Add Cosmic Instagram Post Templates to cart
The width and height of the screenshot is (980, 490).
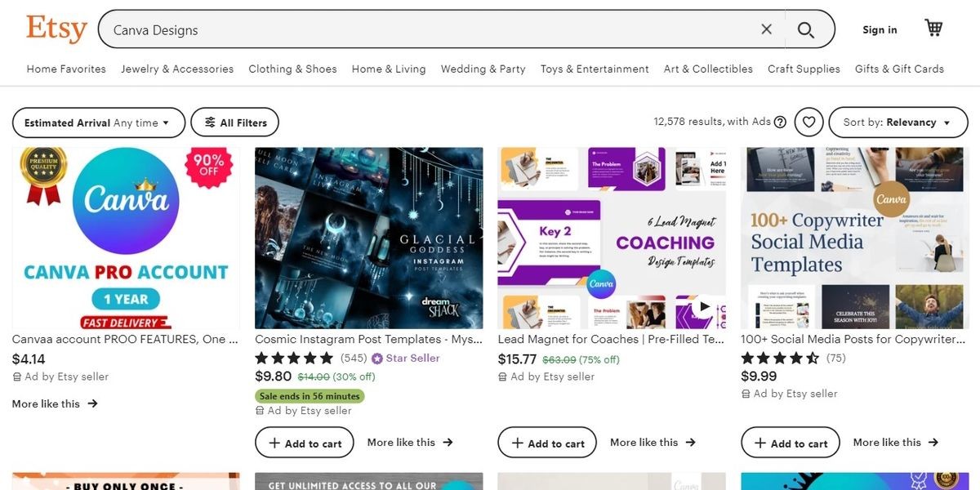[304, 443]
